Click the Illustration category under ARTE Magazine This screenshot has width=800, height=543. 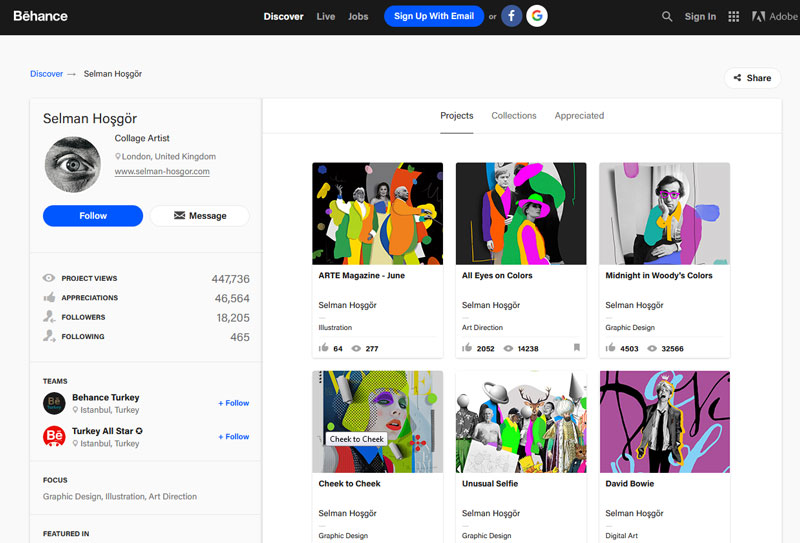(335, 328)
